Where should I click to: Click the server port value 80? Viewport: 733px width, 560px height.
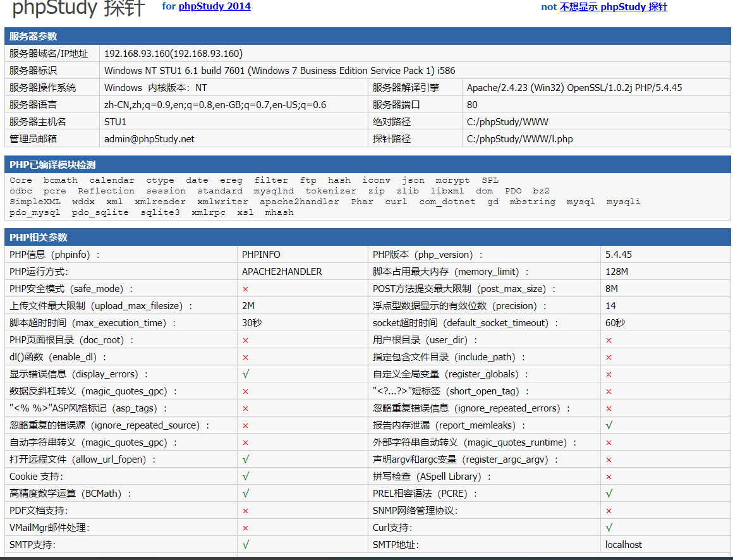click(472, 105)
